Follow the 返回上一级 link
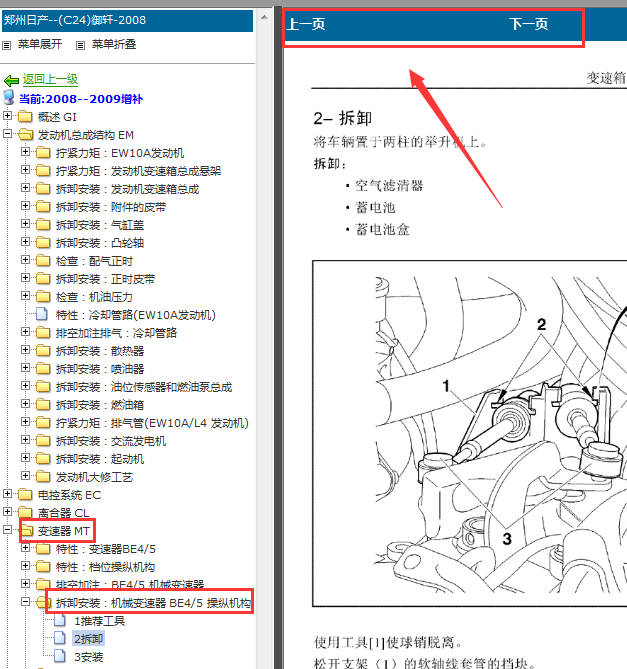 click(50, 80)
